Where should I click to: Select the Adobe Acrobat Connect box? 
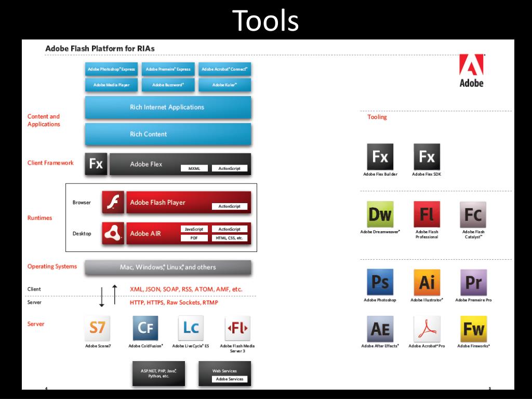point(224,69)
